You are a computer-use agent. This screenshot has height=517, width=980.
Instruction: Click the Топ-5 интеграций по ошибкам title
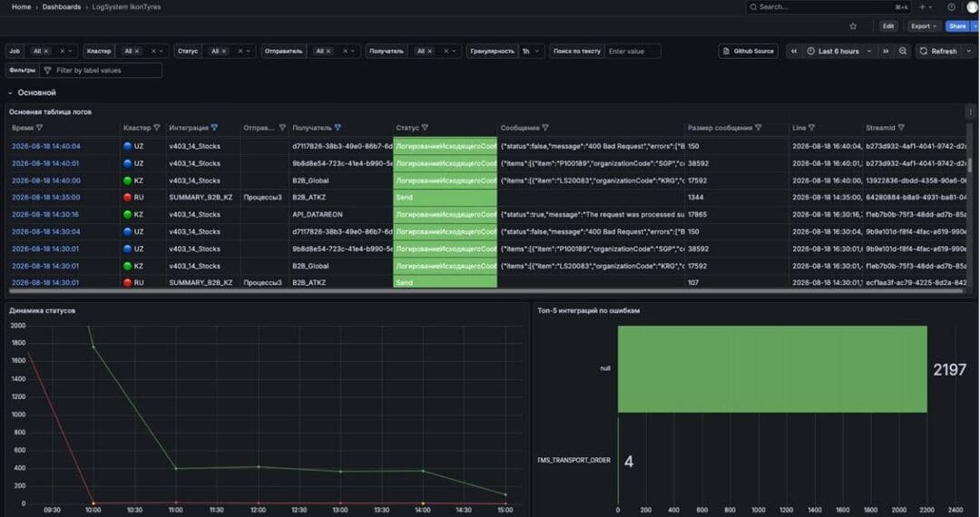coord(588,310)
